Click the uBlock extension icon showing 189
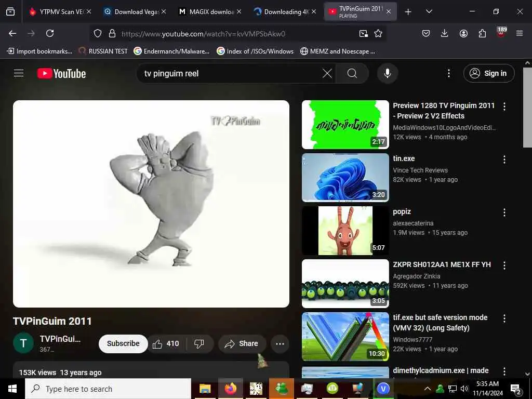This screenshot has height=399, width=532. [501, 32]
